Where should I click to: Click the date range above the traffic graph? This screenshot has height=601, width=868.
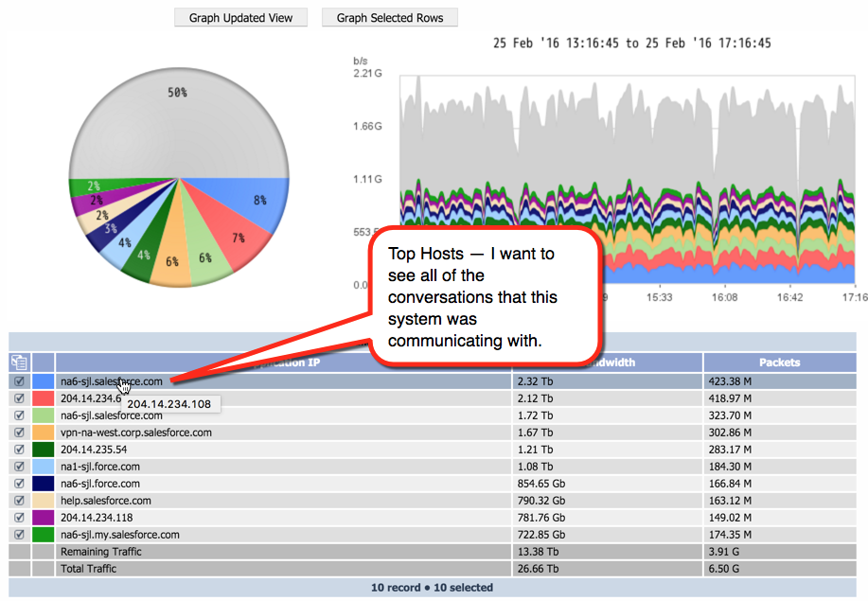(632, 44)
